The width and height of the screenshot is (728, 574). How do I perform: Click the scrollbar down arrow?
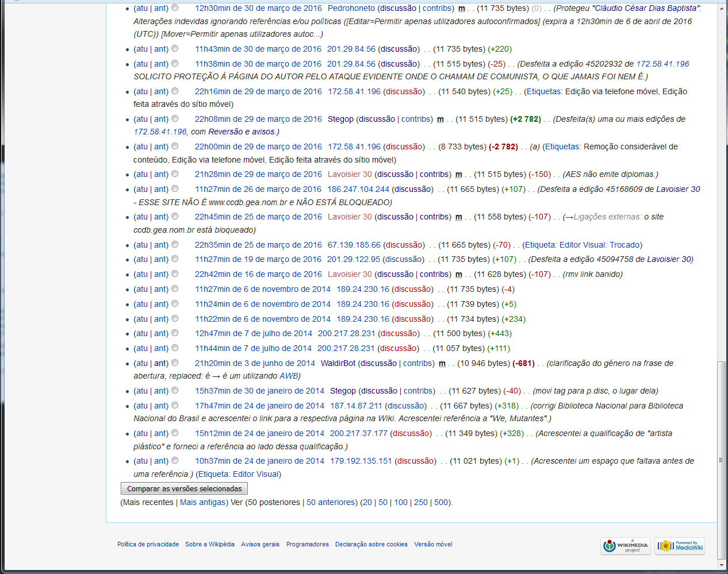pyautogui.click(x=722, y=565)
